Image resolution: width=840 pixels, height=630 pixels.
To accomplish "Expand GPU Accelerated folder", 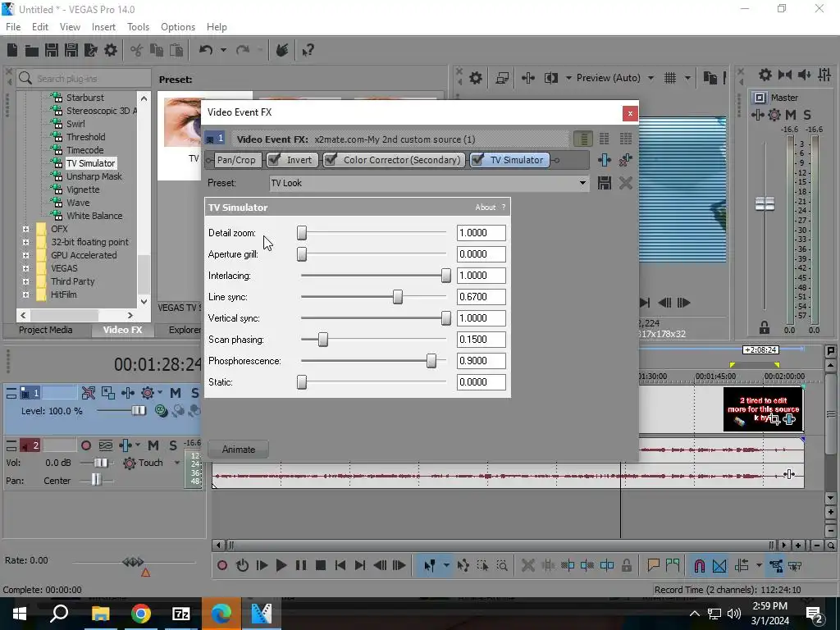I will (x=25, y=256).
